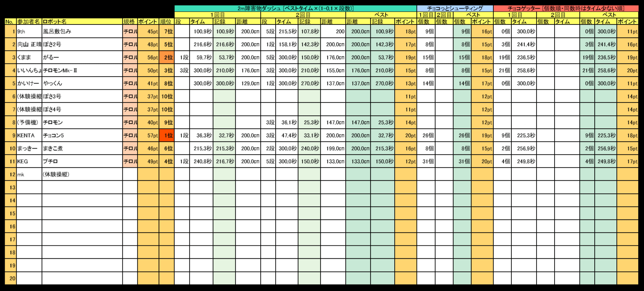Select the 'ロボット名' column header

(82, 21)
